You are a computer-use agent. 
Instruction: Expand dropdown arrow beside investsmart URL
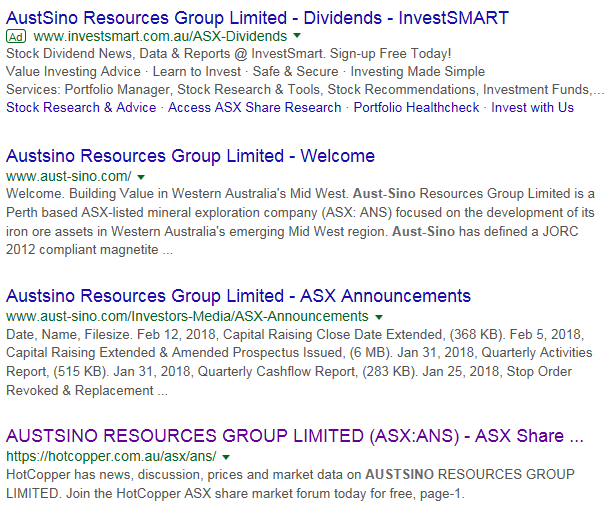(x=297, y=36)
